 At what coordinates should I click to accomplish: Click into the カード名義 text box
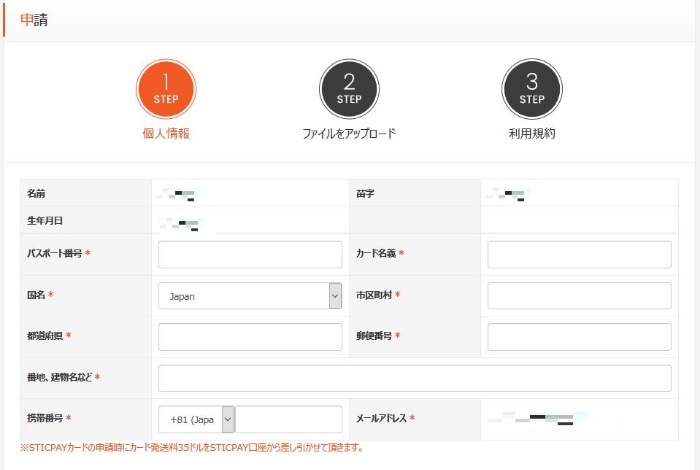[x=579, y=255]
